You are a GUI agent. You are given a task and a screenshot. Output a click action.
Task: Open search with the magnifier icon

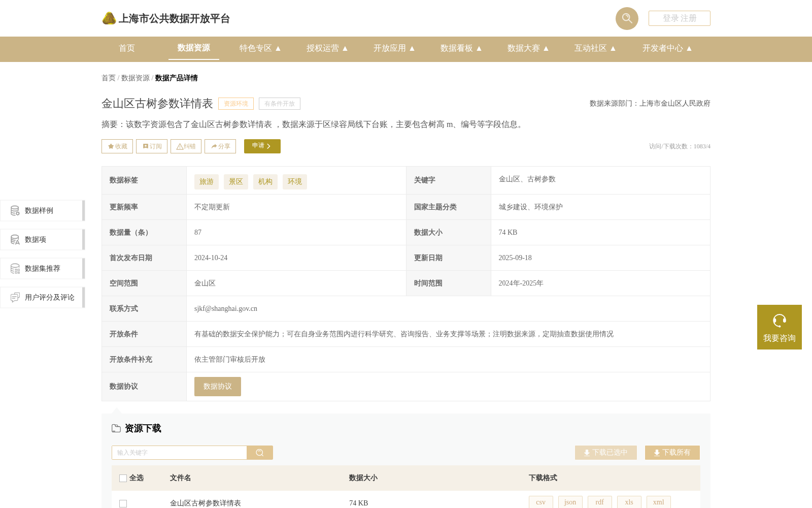627,18
